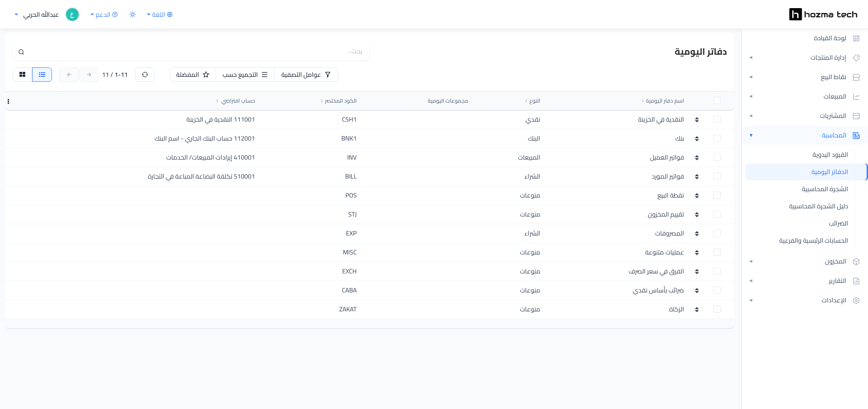
Task: Click the إدارة المنتجات tag icon
Action: (x=856, y=58)
